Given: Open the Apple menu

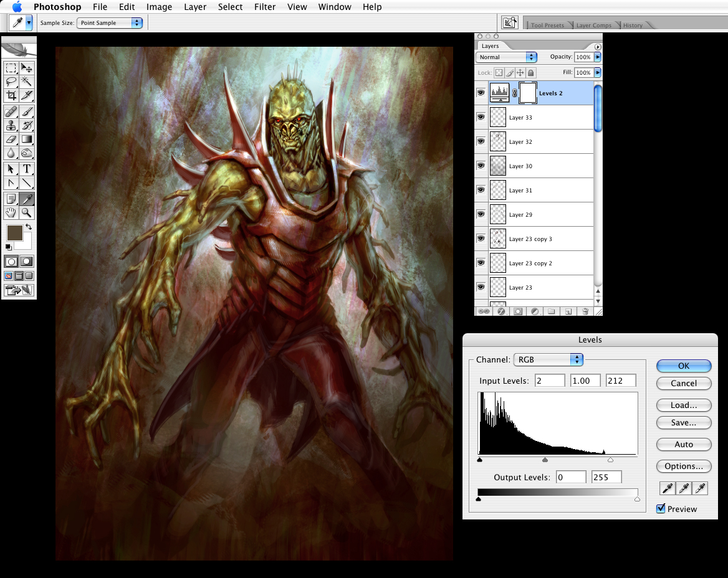Looking at the screenshot, I should click(x=17, y=6).
